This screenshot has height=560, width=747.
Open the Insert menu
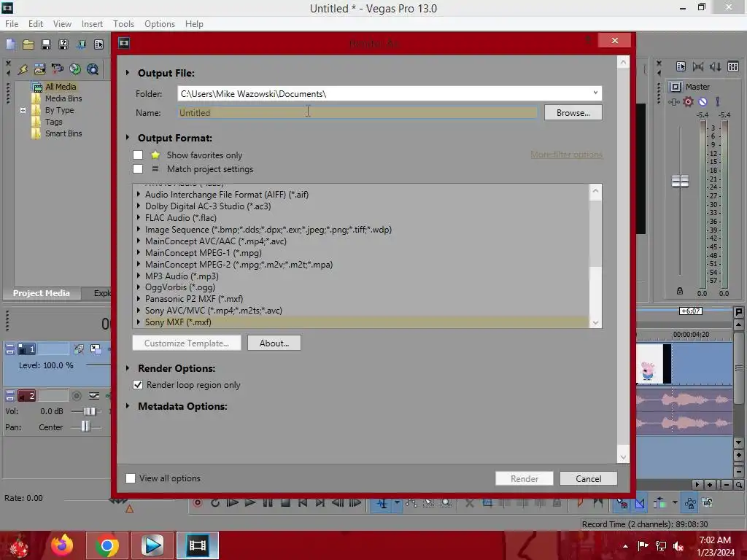[x=92, y=24]
